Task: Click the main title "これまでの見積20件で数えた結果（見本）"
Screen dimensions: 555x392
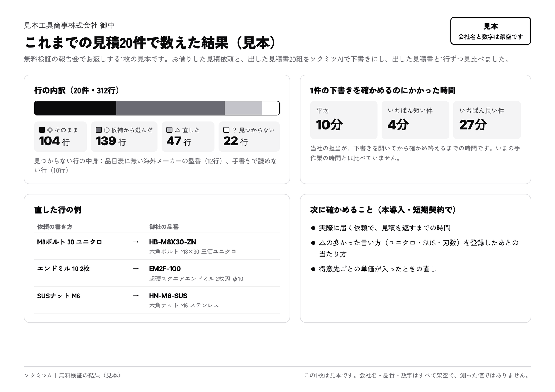Action: (x=151, y=43)
